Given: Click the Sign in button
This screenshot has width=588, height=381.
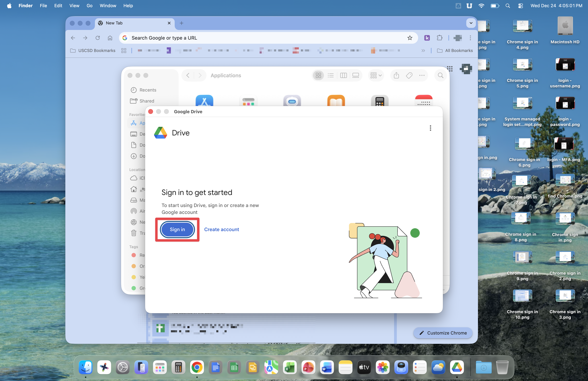Looking at the screenshot, I should tap(177, 229).
